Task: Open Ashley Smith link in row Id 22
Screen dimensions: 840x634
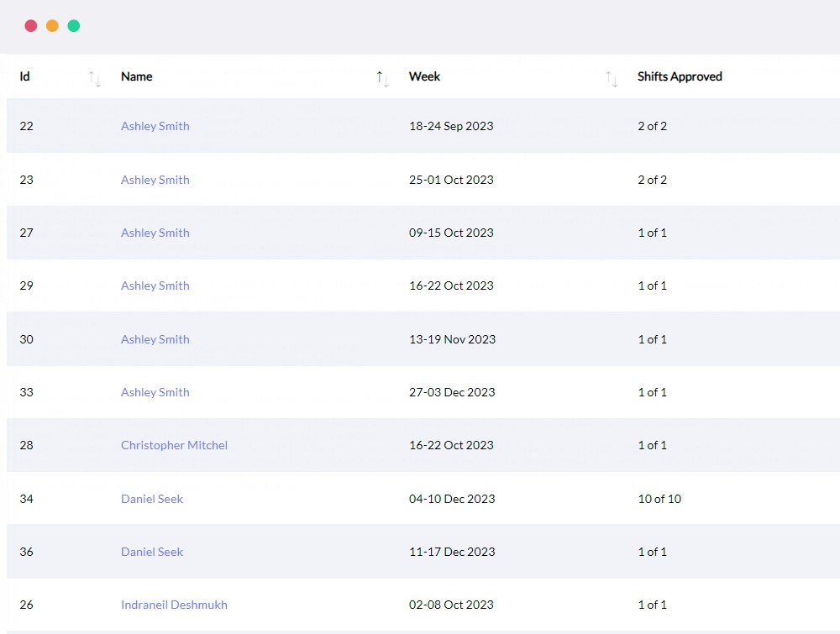Action: (x=155, y=126)
